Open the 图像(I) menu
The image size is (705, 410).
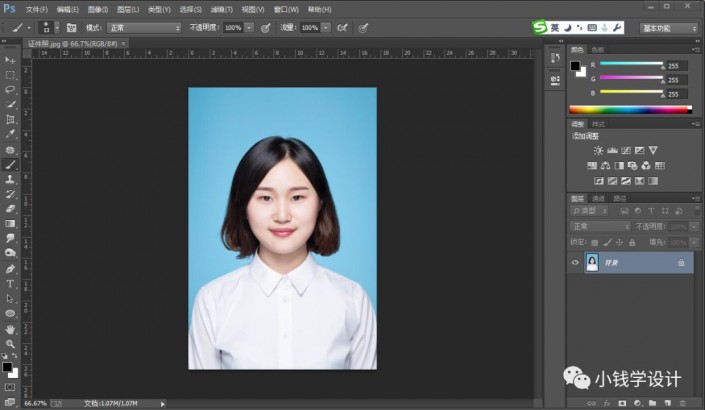point(98,9)
